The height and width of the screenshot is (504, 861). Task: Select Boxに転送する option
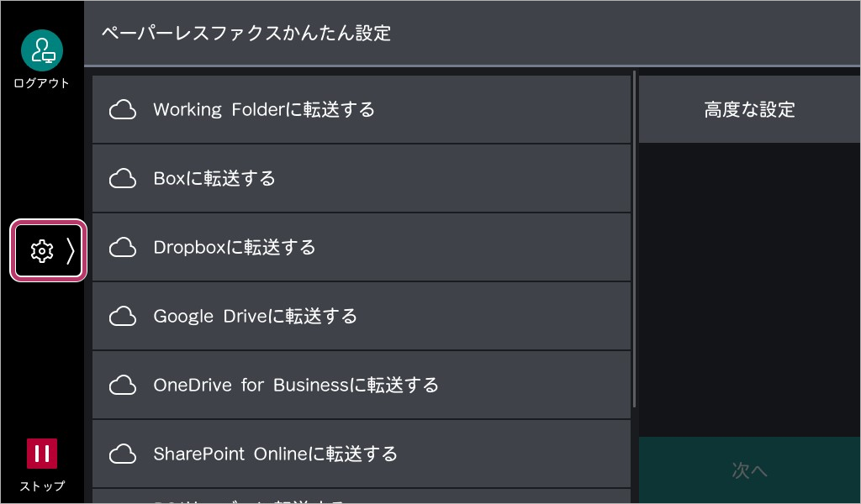pyautogui.click(x=362, y=179)
